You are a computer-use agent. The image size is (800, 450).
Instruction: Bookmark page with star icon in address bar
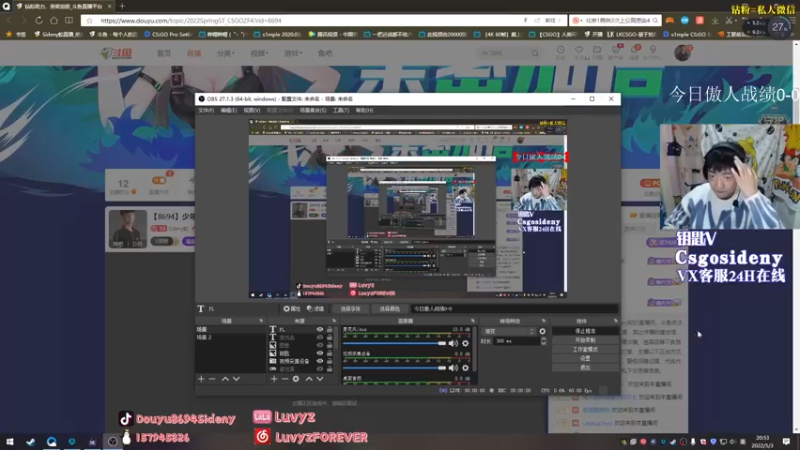point(90,20)
